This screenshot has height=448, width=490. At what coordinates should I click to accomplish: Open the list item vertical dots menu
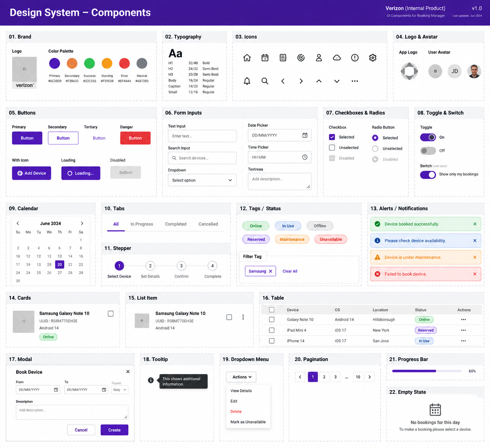point(243,317)
